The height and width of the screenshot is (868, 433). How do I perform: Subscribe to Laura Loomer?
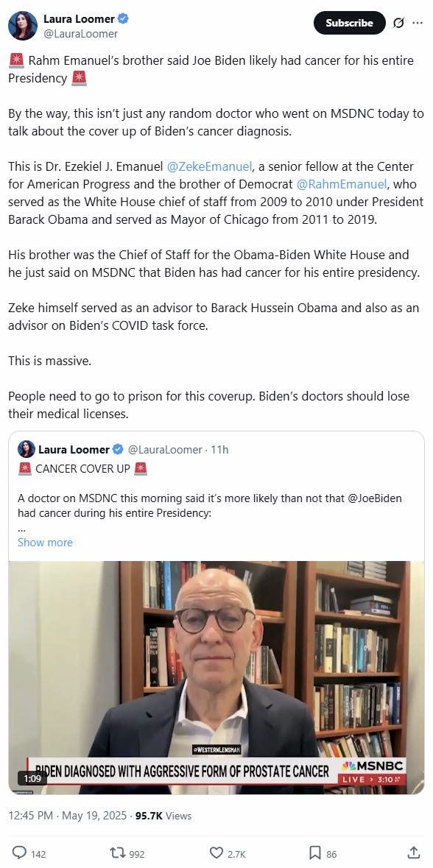click(x=349, y=23)
